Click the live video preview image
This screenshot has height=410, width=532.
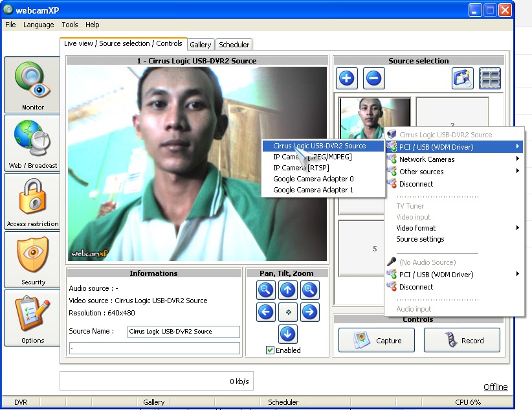click(197, 163)
